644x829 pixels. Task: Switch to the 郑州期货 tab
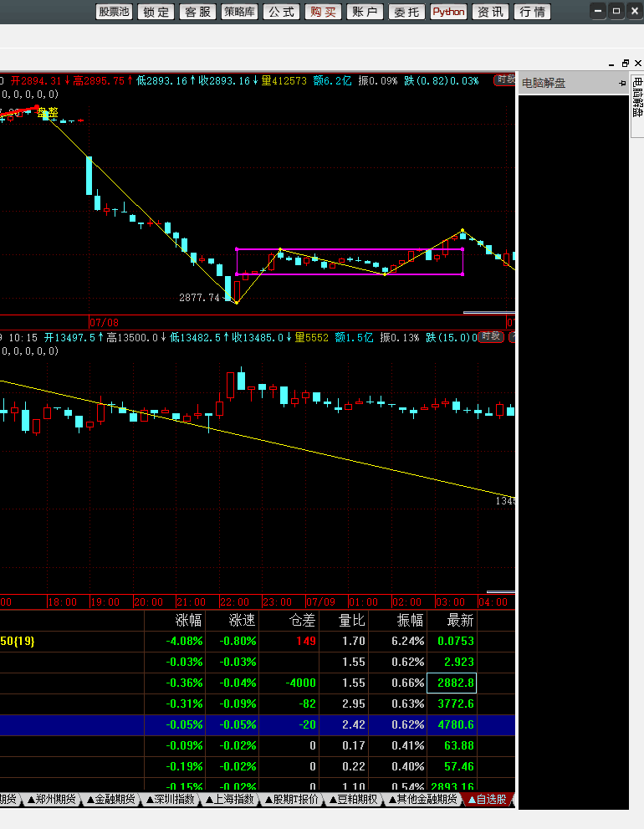click(x=51, y=799)
